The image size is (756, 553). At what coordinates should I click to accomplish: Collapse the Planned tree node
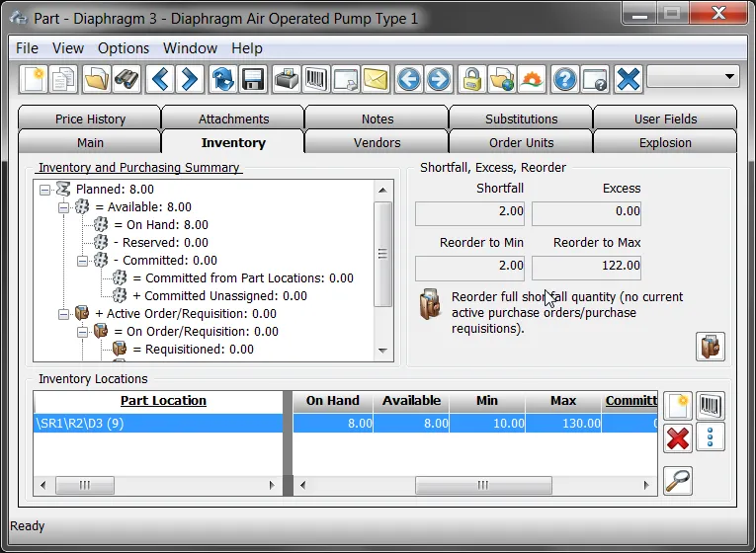[x=44, y=190]
